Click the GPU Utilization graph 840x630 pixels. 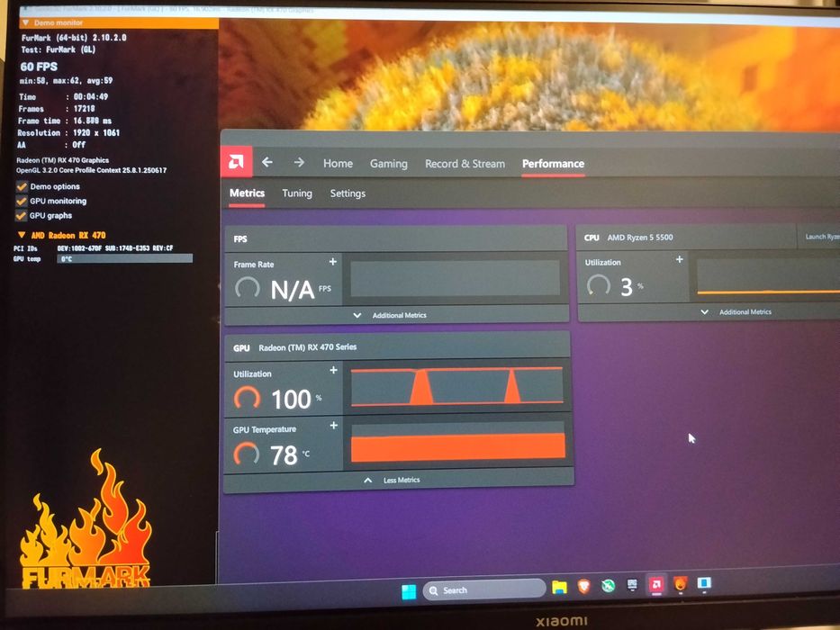click(x=457, y=386)
